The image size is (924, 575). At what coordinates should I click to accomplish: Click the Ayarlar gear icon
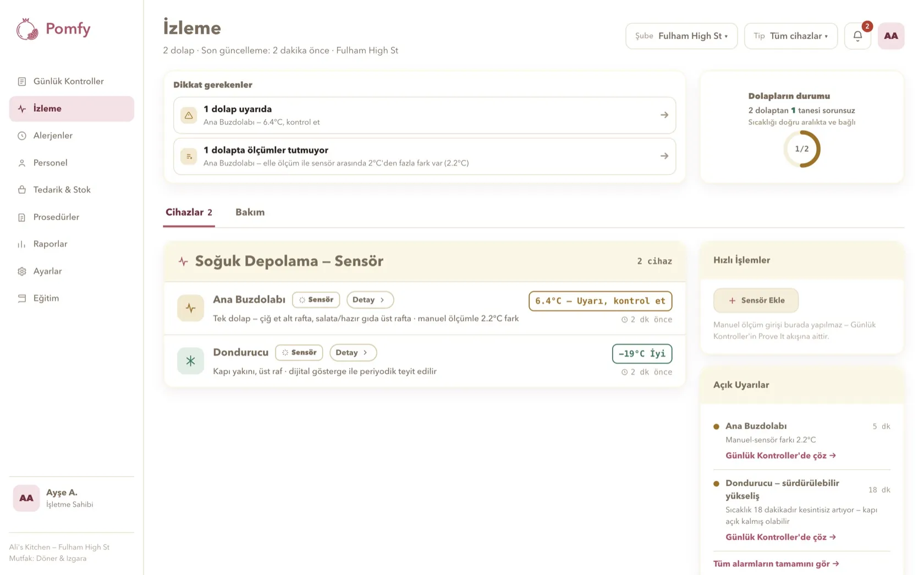pyautogui.click(x=22, y=271)
